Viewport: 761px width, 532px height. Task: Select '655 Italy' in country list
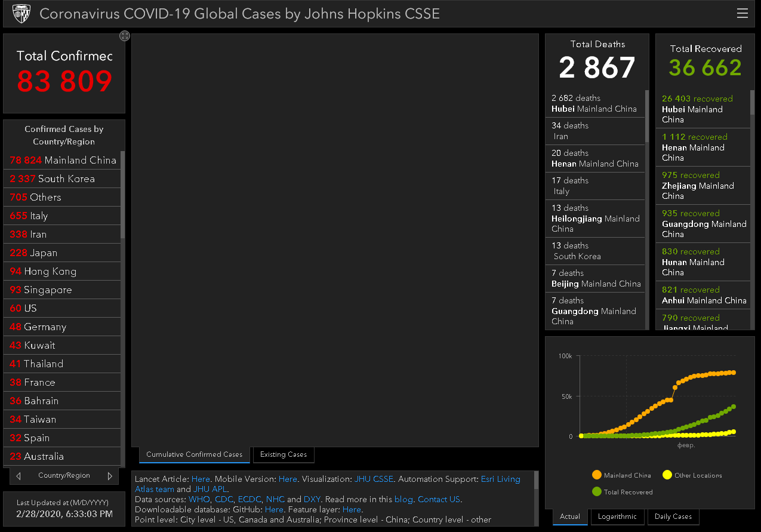coord(62,216)
